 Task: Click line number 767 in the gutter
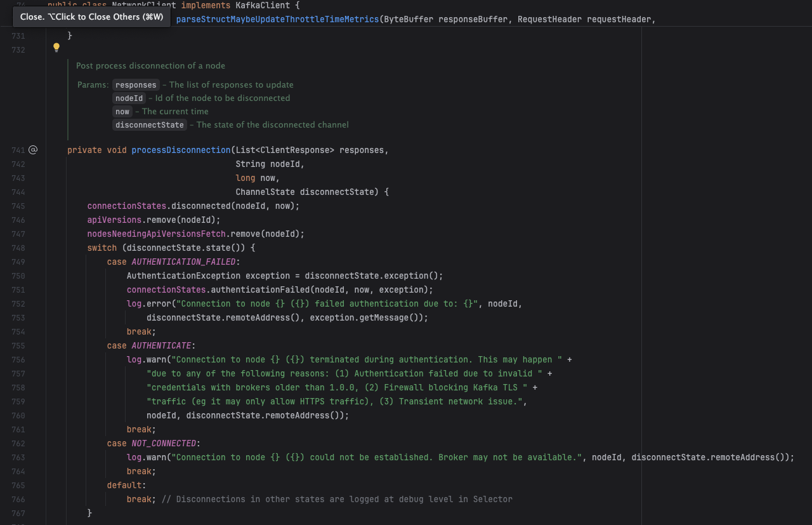18,514
